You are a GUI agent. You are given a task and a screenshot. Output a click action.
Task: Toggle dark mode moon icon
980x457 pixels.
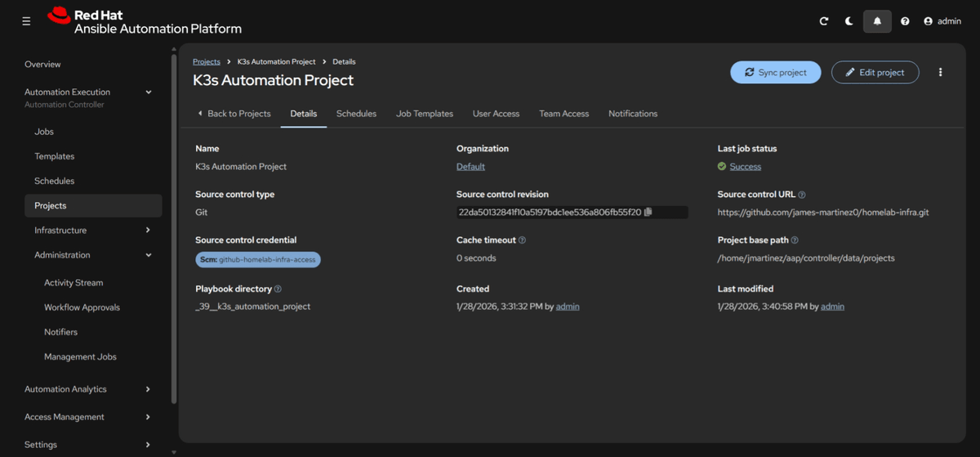click(x=849, y=21)
